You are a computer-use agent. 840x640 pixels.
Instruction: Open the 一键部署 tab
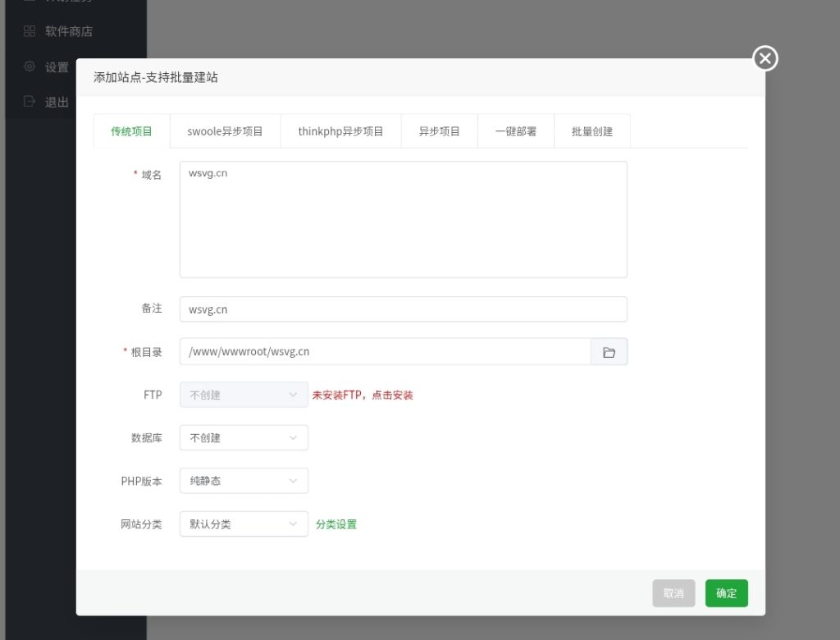(x=515, y=130)
